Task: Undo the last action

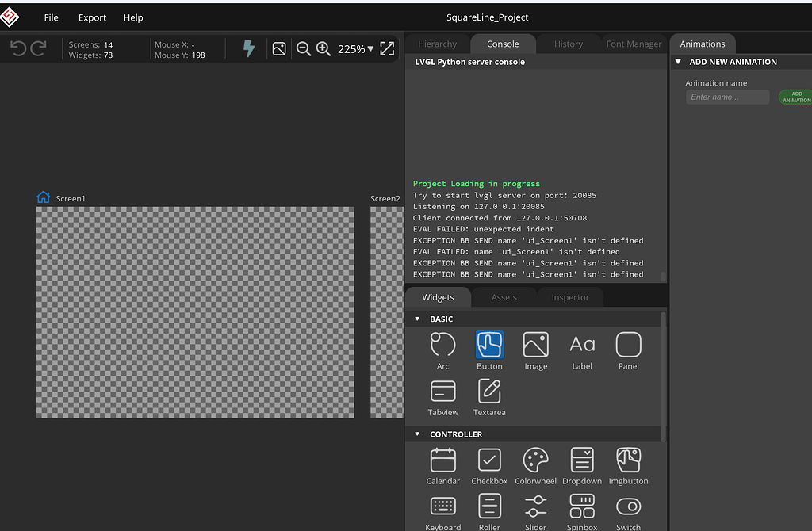Action: [x=18, y=48]
